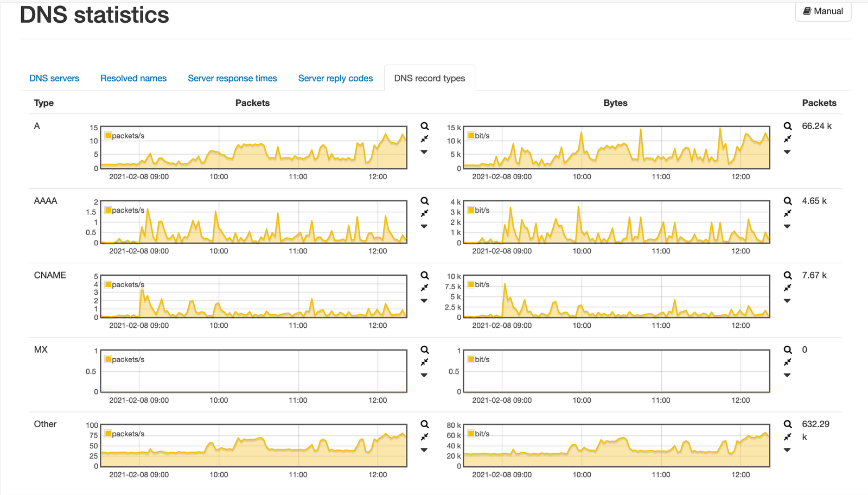Viewport: 868px width, 495px height.
Task: Open the caret menu for CNAME packets graph
Action: 424,301
